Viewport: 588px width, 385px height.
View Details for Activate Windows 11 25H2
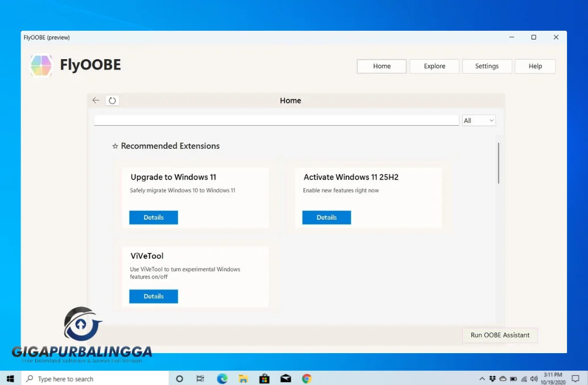coord(326,218)
